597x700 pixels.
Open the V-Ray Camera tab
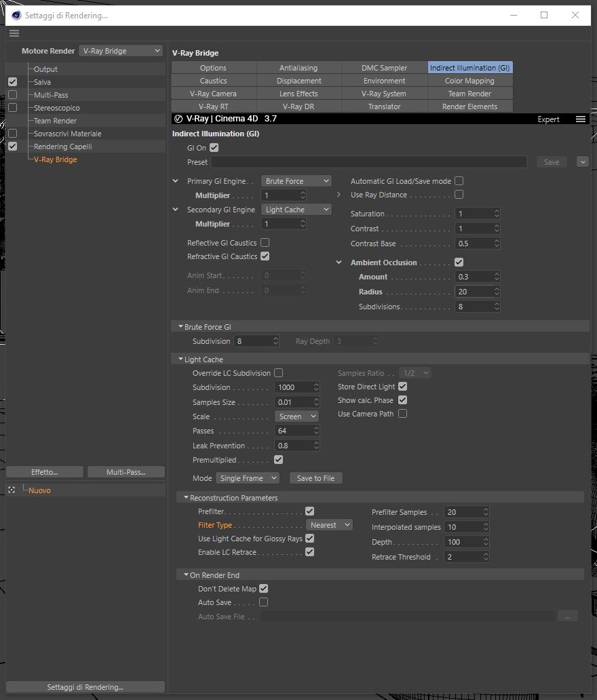coord(214,94)
